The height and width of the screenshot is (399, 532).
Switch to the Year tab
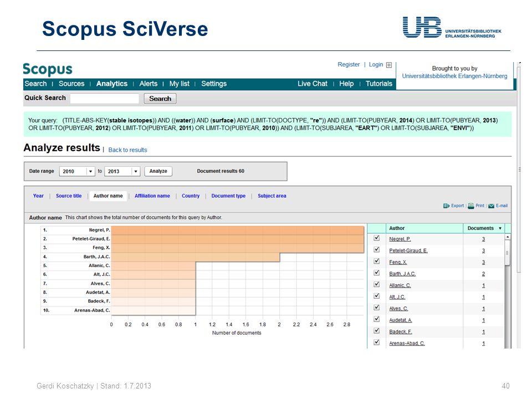coord(38,196)
